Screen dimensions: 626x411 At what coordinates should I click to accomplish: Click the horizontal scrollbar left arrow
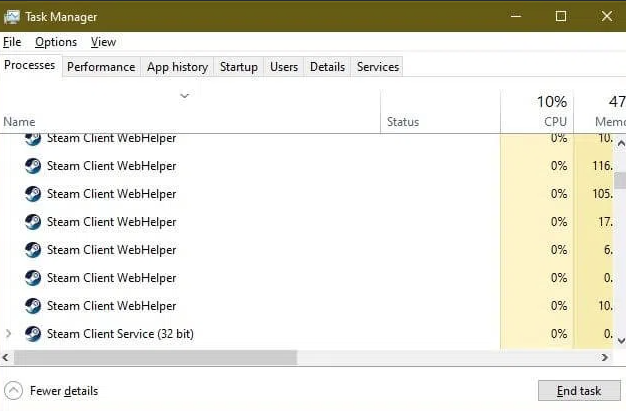point(6,357)
